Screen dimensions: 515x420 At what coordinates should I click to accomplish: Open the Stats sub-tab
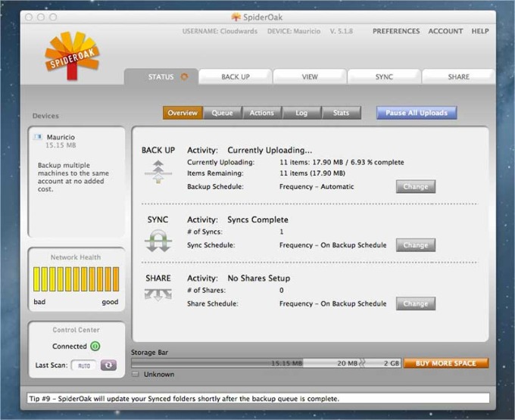tap(341, 113)
